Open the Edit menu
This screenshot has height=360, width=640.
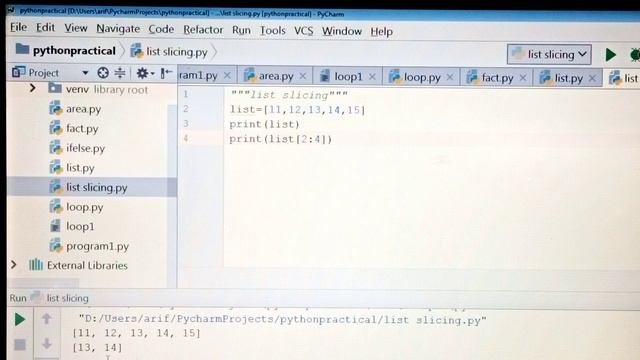click(x=45, y=28)
